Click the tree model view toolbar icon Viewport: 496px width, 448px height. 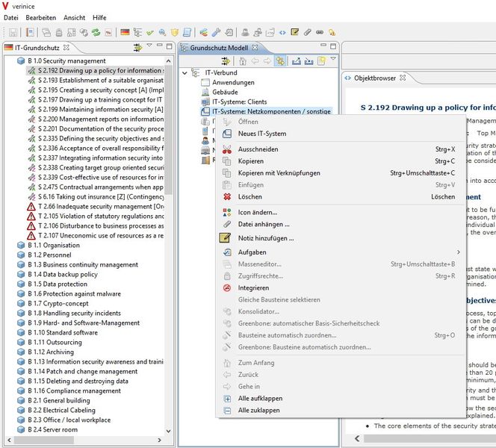[137, 32]
